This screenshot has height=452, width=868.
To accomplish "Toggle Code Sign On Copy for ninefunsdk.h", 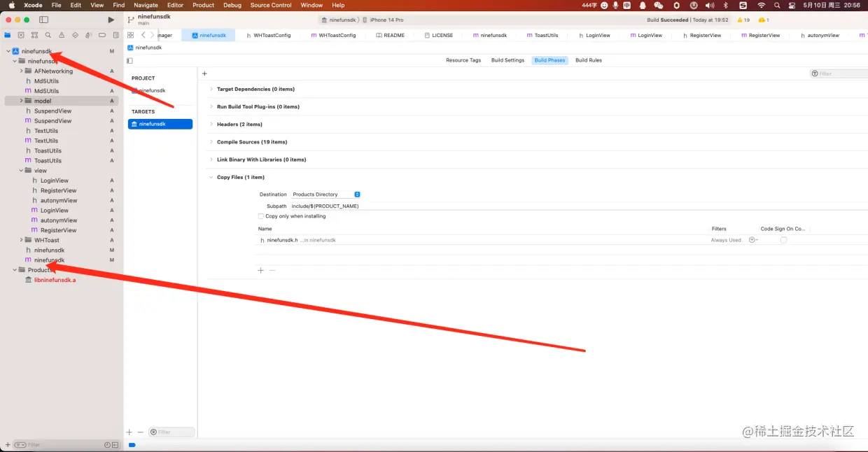I will coord(783,240).
